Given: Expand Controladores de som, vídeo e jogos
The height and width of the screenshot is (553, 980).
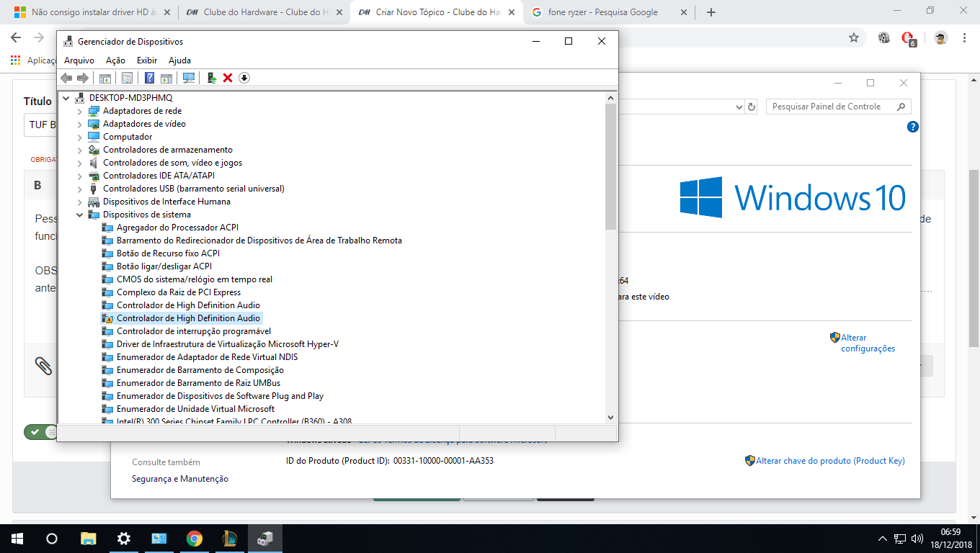Looking at the screenshot, I should pyautogui.click(x=79, y=163).
